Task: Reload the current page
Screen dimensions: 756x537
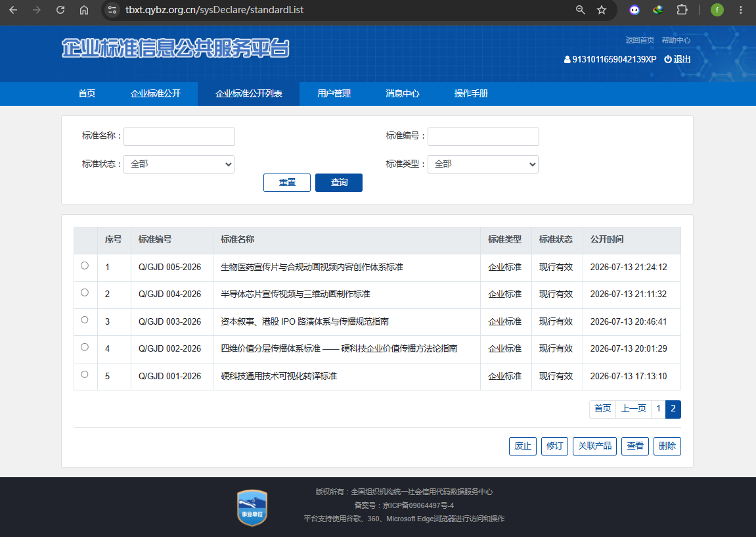Action: (x=60, y=10)
